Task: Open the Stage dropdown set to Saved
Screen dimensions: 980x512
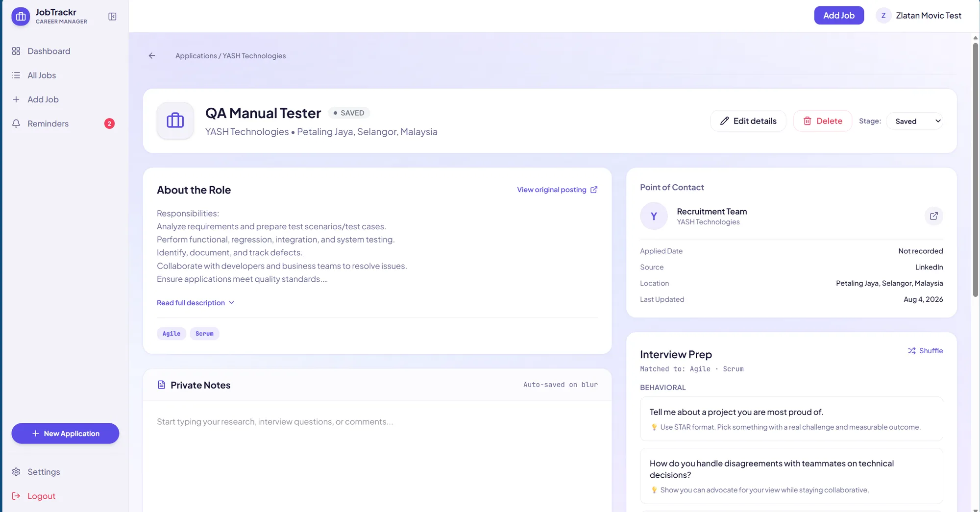Action: 914,121
